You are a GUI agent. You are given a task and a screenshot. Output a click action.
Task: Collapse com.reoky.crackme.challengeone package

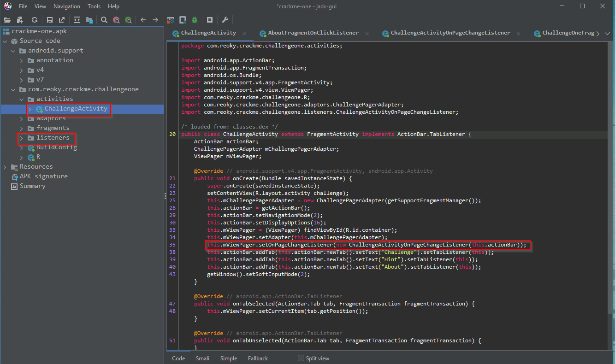[13, 89]
